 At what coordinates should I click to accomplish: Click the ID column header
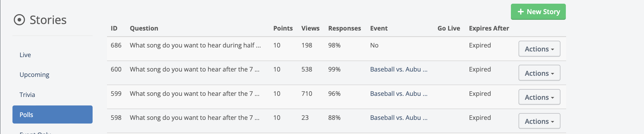[x=114, y=28]
